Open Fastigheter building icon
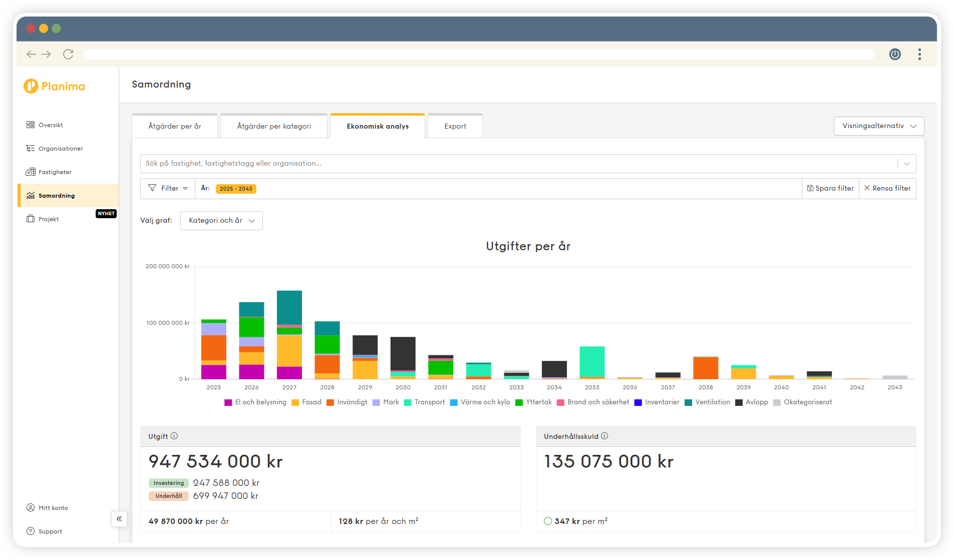This screenshot has height=560, width=954. coord(31,172)
